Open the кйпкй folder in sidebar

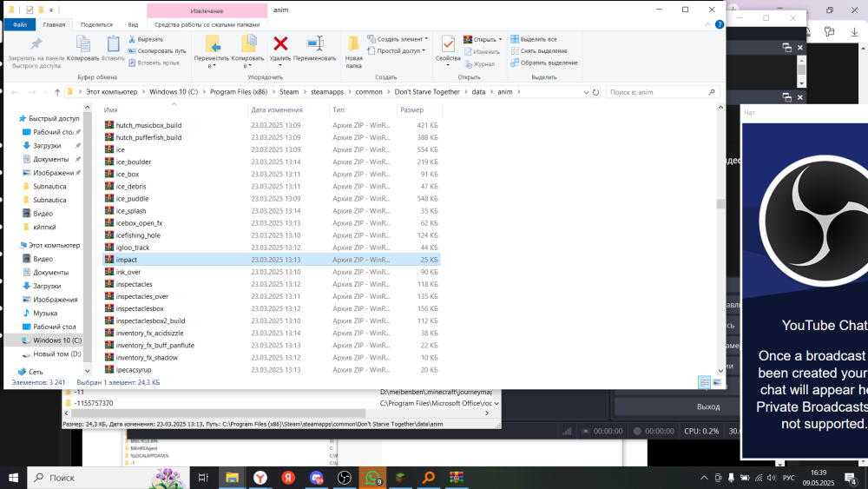44,227
